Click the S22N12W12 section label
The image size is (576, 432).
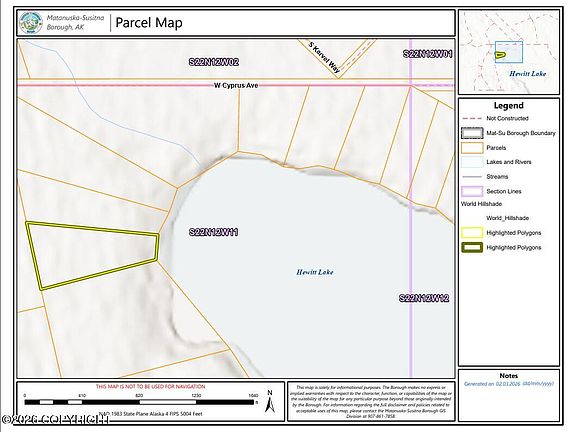424,298
